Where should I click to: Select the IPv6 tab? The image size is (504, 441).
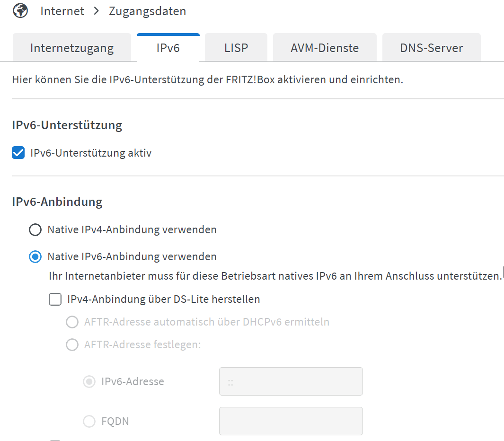(x=168, y=48)
